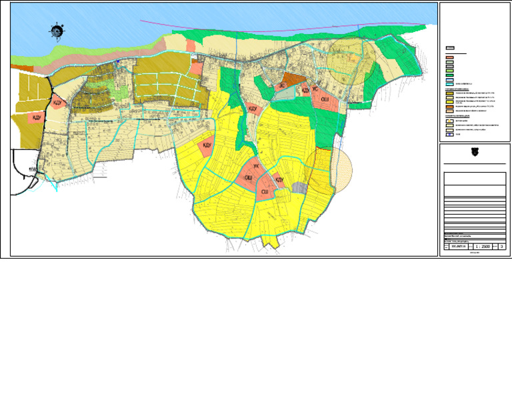Pick the cyan swatch in the legend
Image resolution: width=512 pixels, height=420 pixels.
[x=449, y=84]
